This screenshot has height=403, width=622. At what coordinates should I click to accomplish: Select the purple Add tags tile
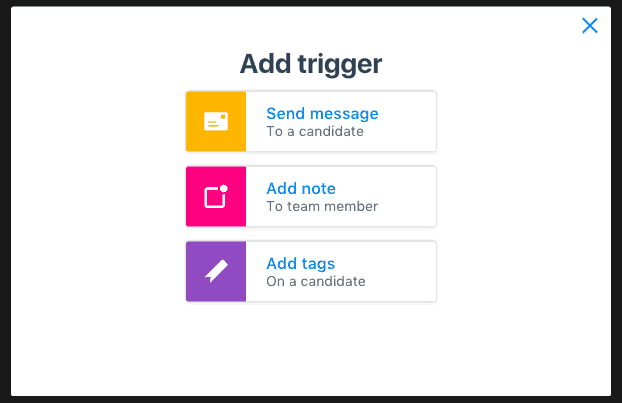tap(216, 271)
